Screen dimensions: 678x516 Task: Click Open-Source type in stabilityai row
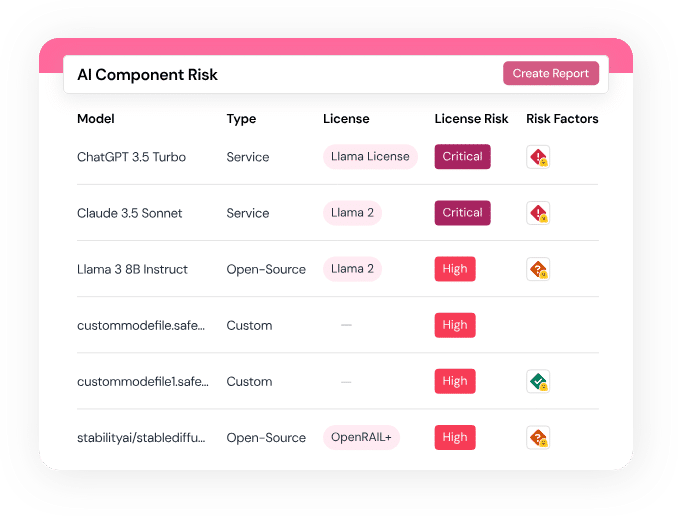pyautogui.click(x=266, y=438)
